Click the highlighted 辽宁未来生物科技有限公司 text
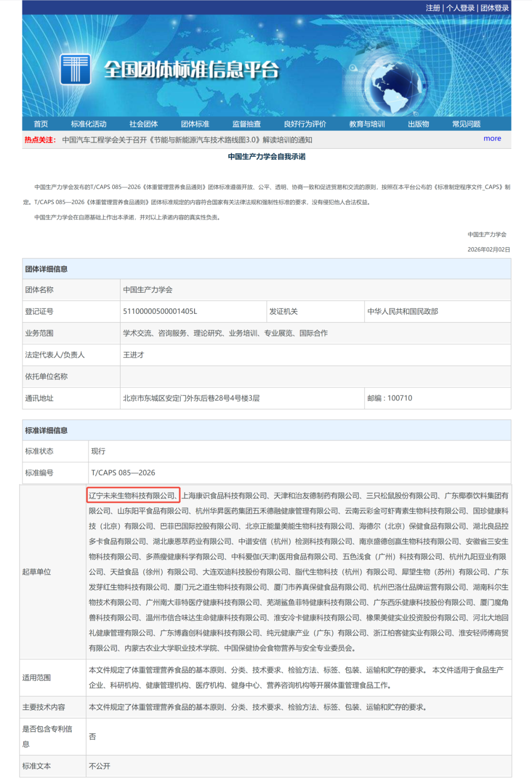 click(x=133, y=496)
